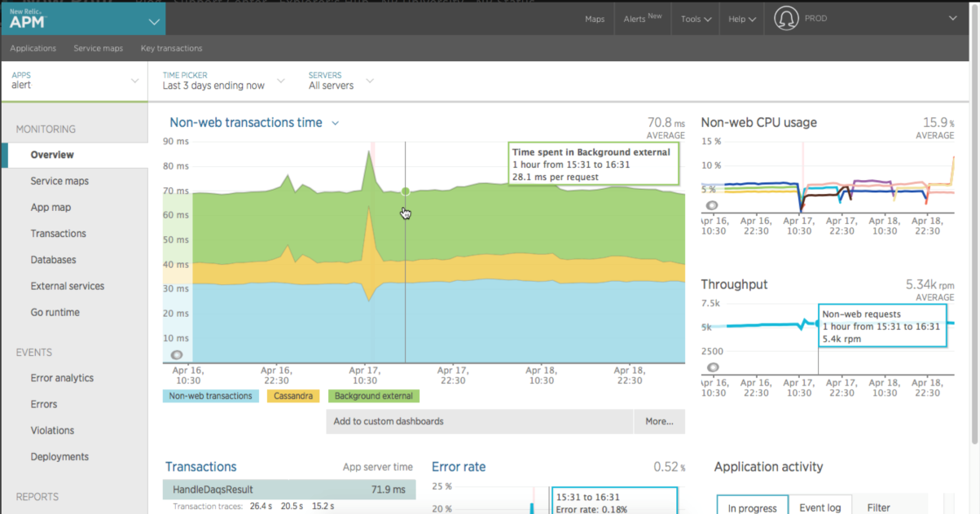Click the 5.34k rpm throughput value
The image size is (980, 514).
pyautogui.click(x=929, y=285)
